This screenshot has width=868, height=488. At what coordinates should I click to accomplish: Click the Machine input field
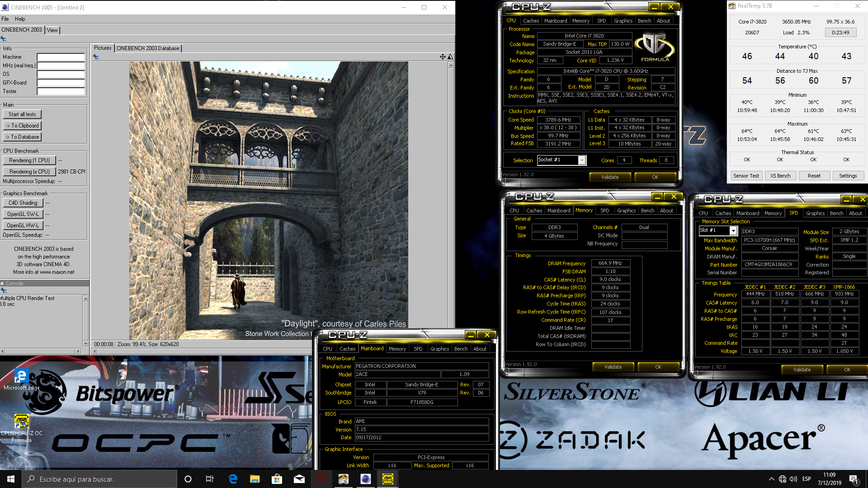point(61,57)
